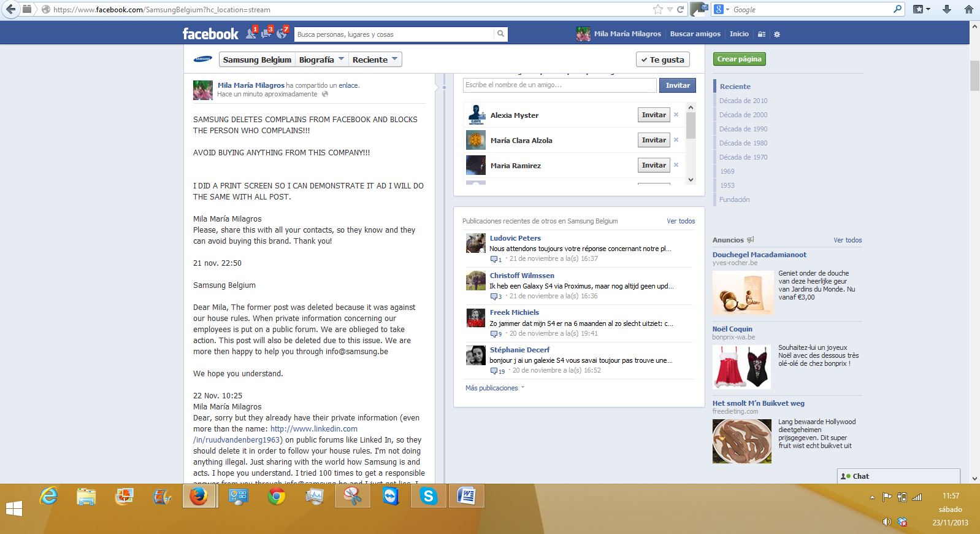Bookmark this page with the star
Screen dimensions: 980x534
tap(658, 10)
